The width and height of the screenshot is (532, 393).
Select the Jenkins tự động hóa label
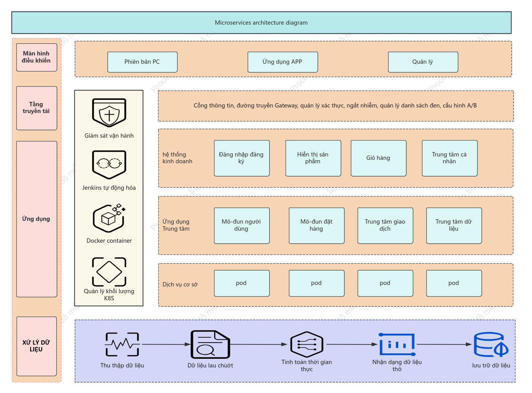pos(109,188)
